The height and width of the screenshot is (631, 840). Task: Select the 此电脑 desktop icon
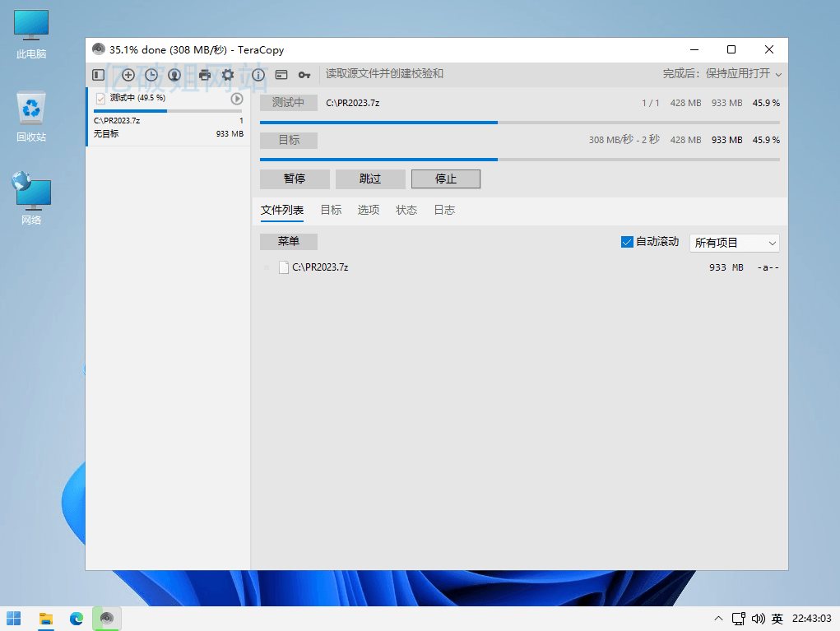coord(31,35)
